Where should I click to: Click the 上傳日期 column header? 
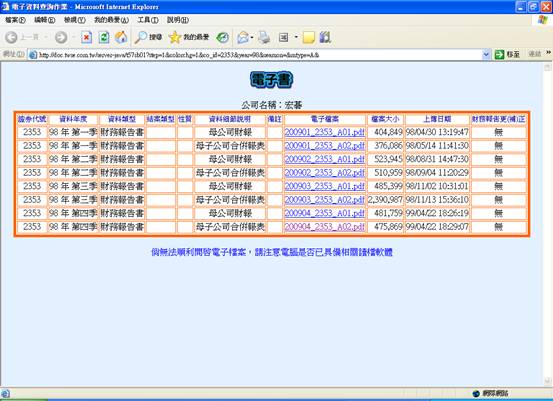(437, 119)
